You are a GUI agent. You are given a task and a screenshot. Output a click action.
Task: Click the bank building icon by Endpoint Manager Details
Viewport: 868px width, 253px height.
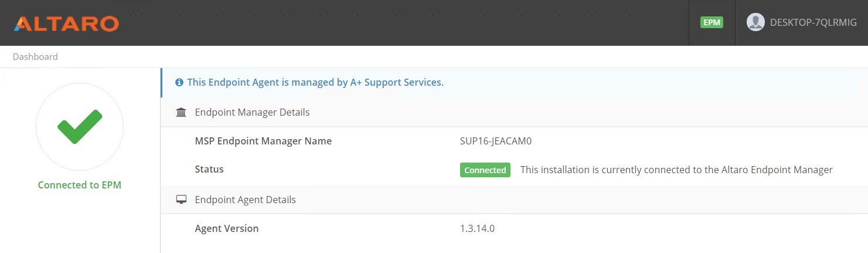(181, 112)
